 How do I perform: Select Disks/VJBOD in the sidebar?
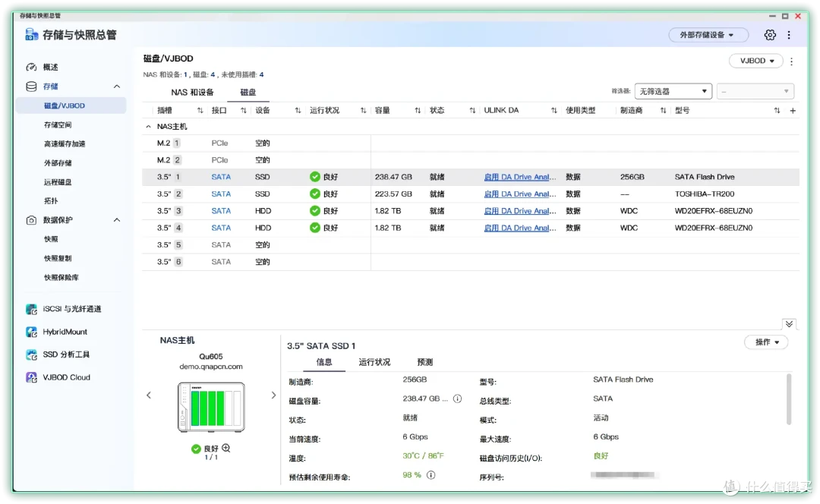[71, 106]
